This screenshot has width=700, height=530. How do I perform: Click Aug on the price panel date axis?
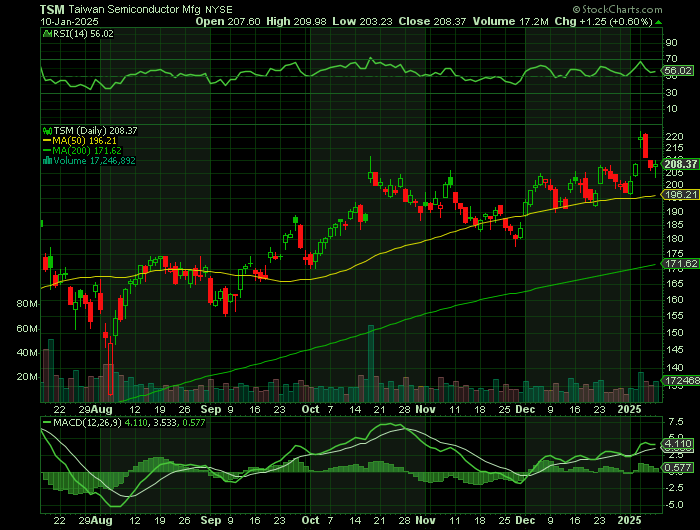[x=104, y=409]
